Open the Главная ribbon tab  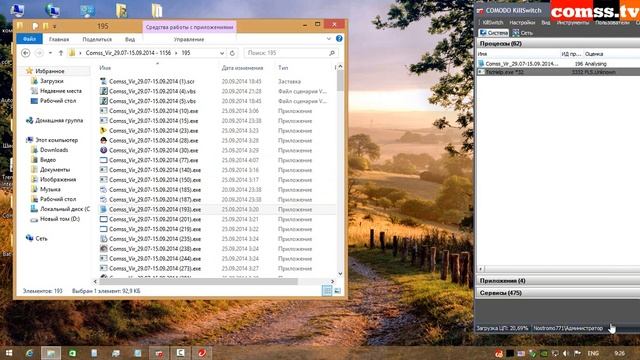click(x=59, y=39)
